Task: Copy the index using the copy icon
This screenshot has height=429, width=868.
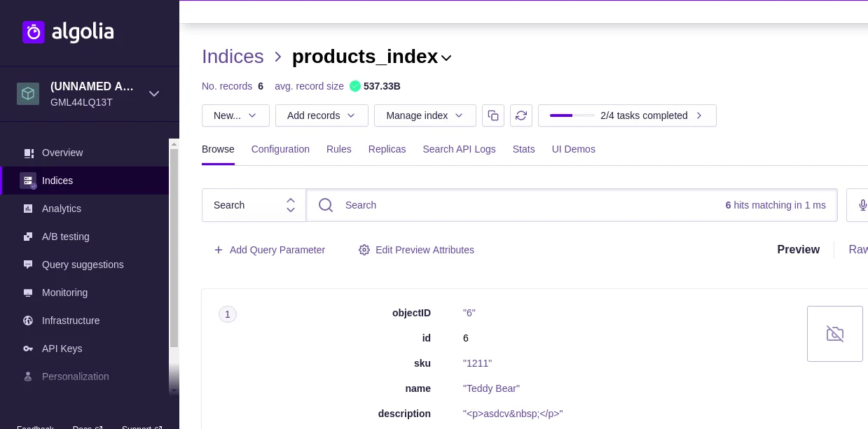Action: (493, 115)
